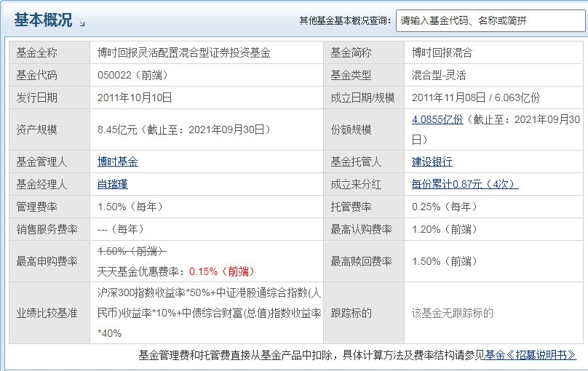
Task: Select the 管理费率 row label
Action: 36,207
